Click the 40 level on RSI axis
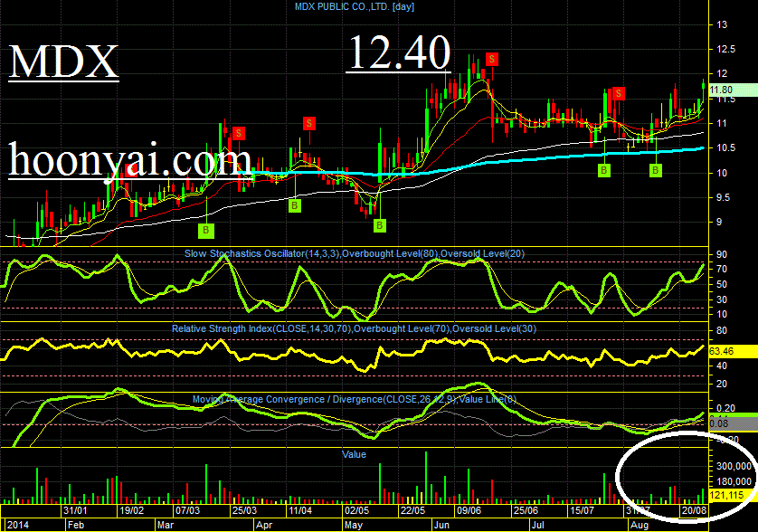The image size is (758, 532). pos(722,366)
